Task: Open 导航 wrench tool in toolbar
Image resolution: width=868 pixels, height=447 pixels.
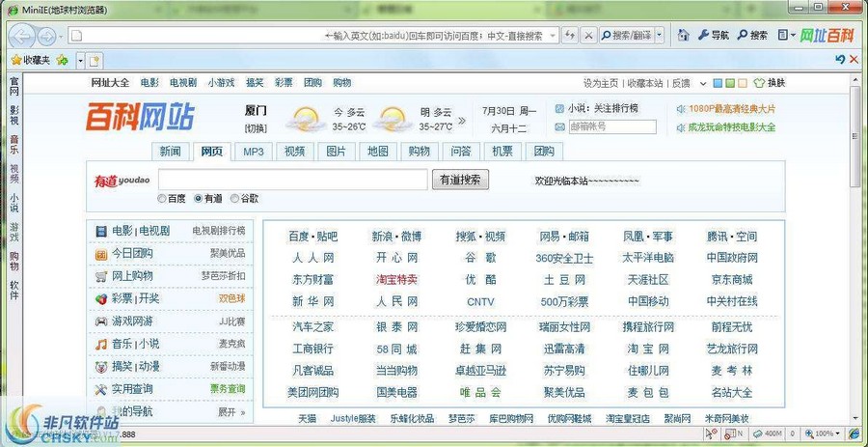Action: (713, 35)
